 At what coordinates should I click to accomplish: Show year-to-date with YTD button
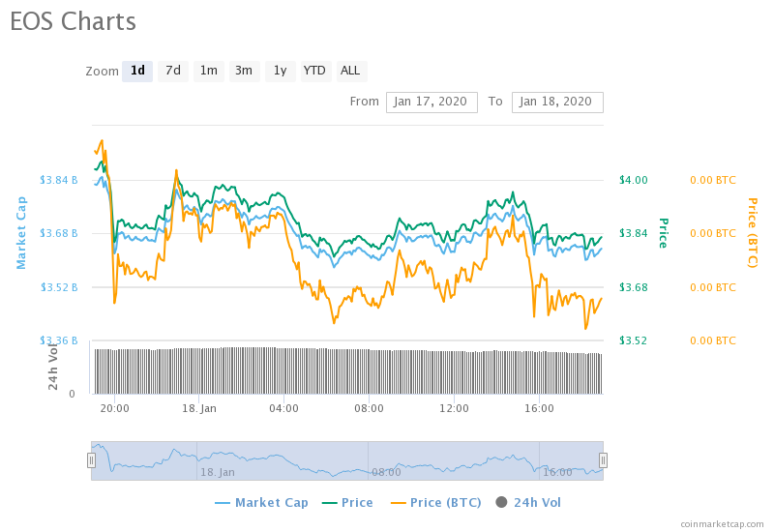click(315, 71)
